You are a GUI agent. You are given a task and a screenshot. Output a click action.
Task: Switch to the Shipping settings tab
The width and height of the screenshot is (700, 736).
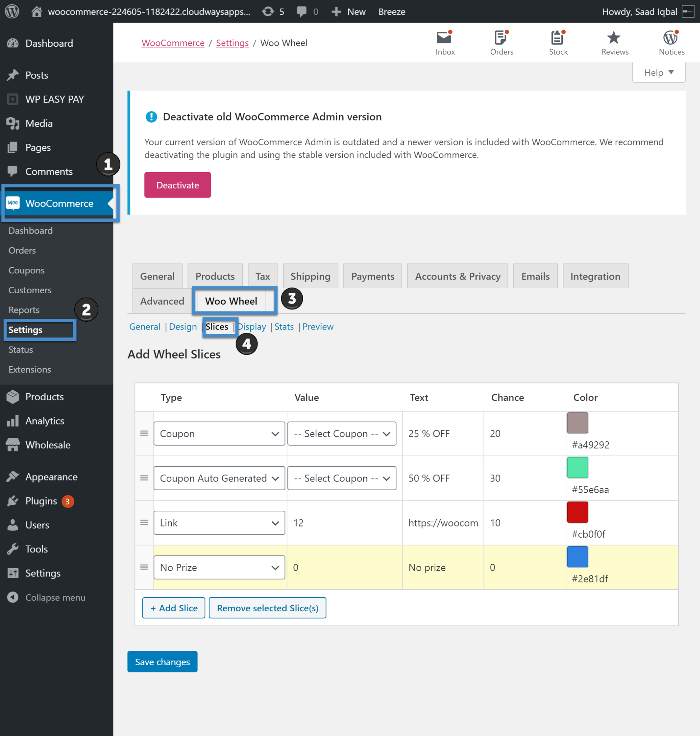[x=310, y=276]
